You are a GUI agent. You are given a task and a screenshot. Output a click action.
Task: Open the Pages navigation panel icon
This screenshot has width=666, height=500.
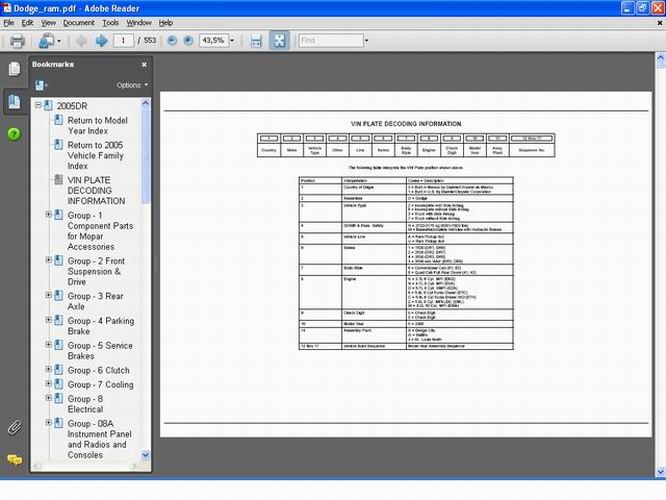(14, 68)
